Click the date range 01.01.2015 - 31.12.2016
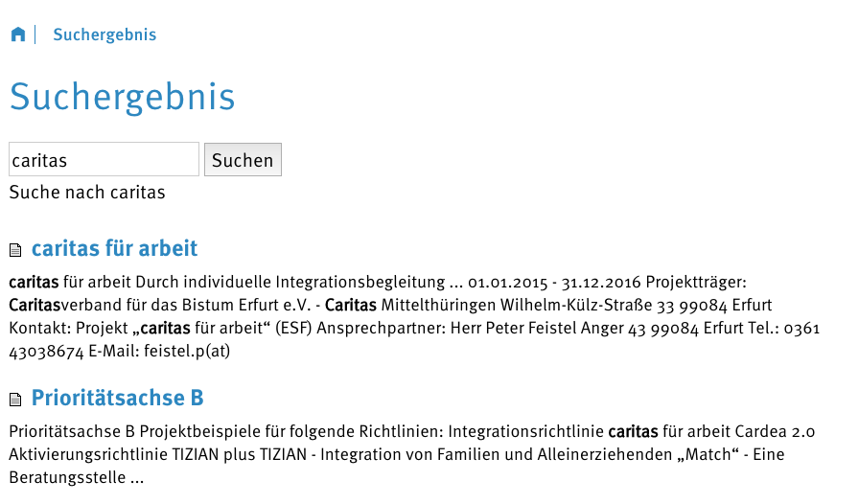The width and height of the screenshot is (859, 504). tap(554, 282)
